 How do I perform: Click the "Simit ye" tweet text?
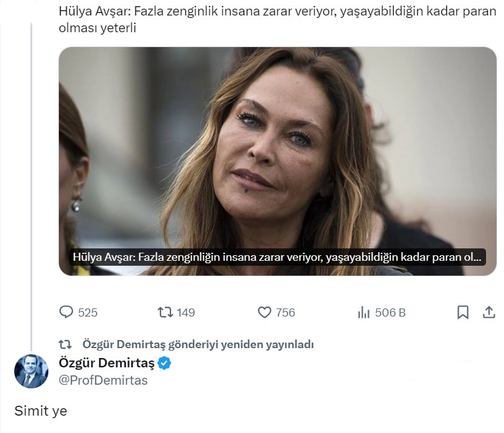tap(41, 411)
